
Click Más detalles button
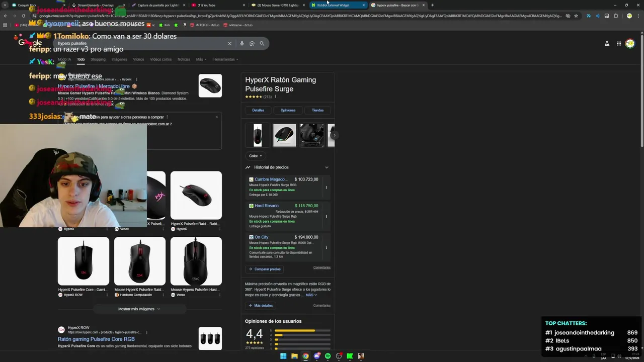coord(261,305)
